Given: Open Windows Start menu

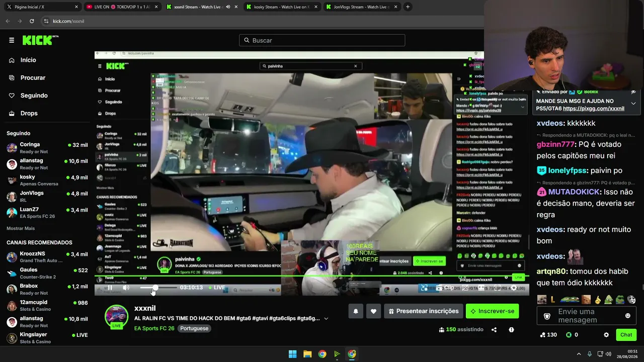Looking at the screenshot, I should 292,354.
